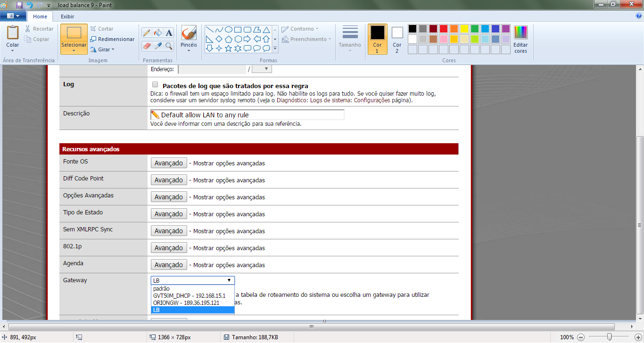This screenshot has width=644, height=343.
Task: Switch to the Home tab
Action: 40,16
